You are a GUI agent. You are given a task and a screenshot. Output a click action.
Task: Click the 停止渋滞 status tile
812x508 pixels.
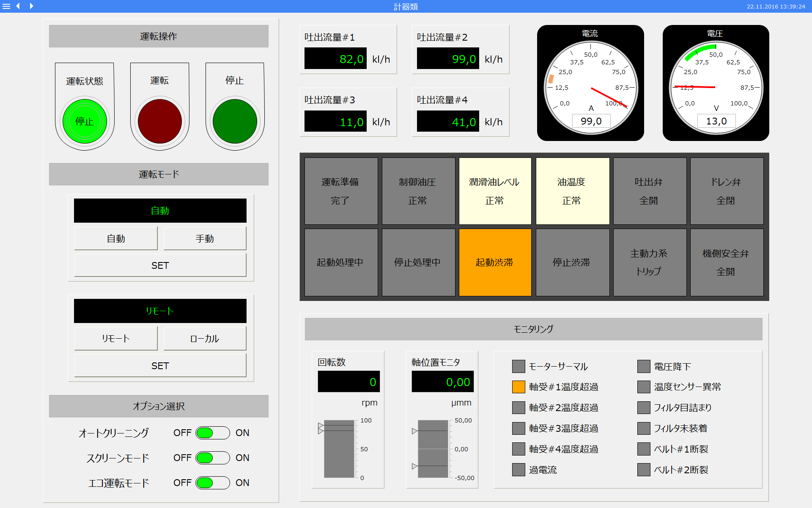(x=573, y=262)
